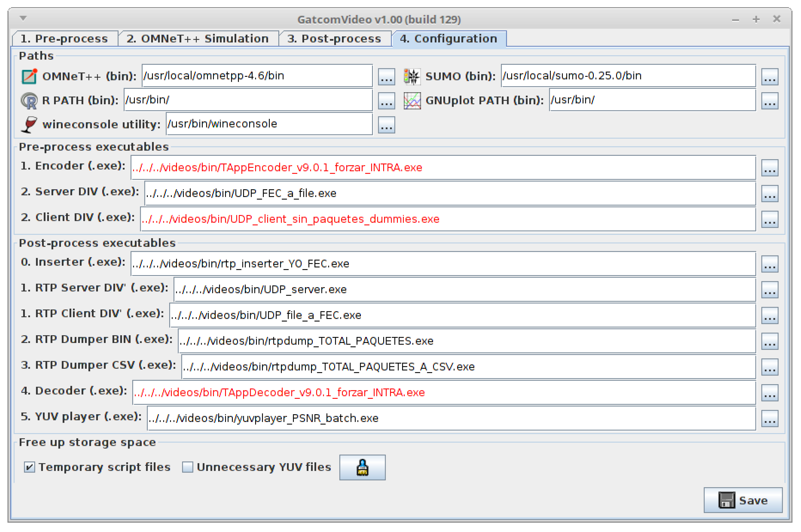801x532 pixels.
Task: Click the GNUplot chart icon
Action: (x=412, y=100)
